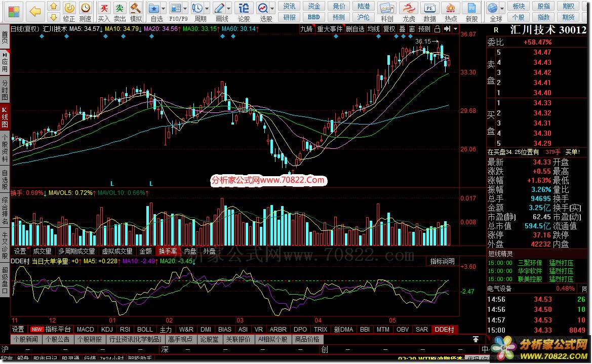Image resolution: width=592 pixels, height=364 pixels.
Task: Open 指标说明 indicator description
Action: coord(443,261)
